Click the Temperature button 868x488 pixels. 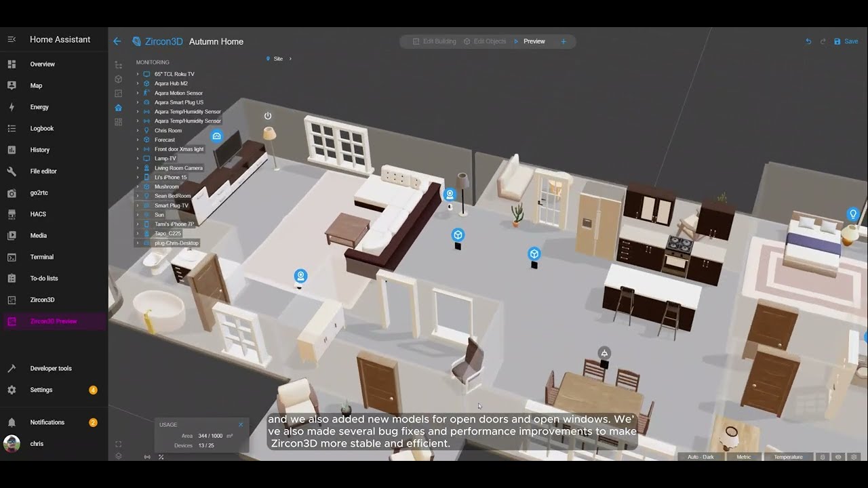(x=789, y=457)
